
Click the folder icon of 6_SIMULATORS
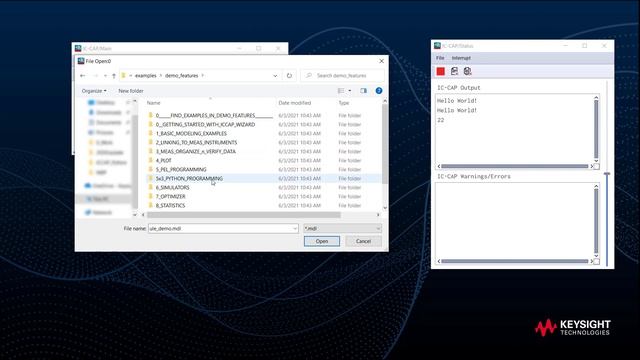pos(150,187)
